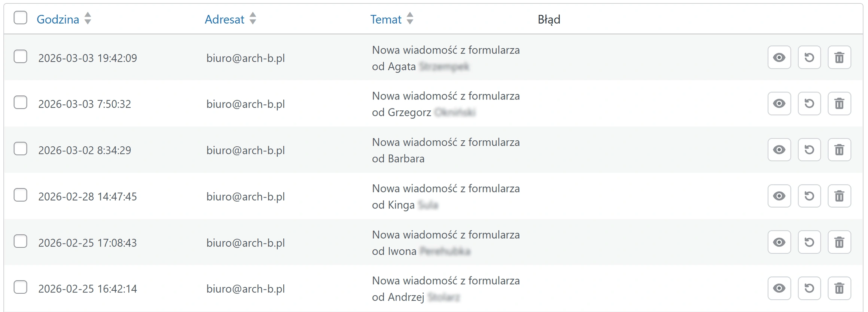Resend the email from Barbara
The width and height of the screenshot is (868, 312).
pos(809,150)
